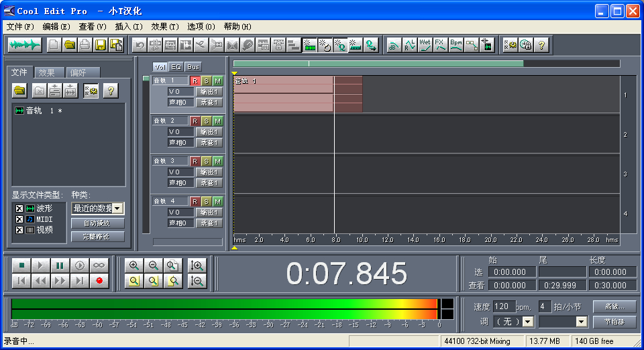644x350 pixels.
Task: Open file icon in the file panel
Action: click(19, 91)
